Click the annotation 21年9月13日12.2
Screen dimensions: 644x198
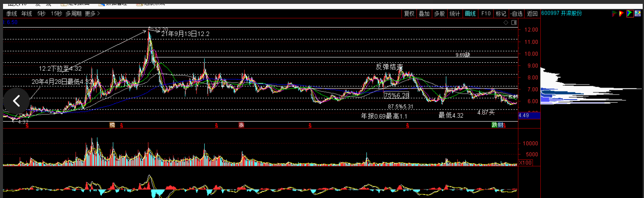coord(185,34)
